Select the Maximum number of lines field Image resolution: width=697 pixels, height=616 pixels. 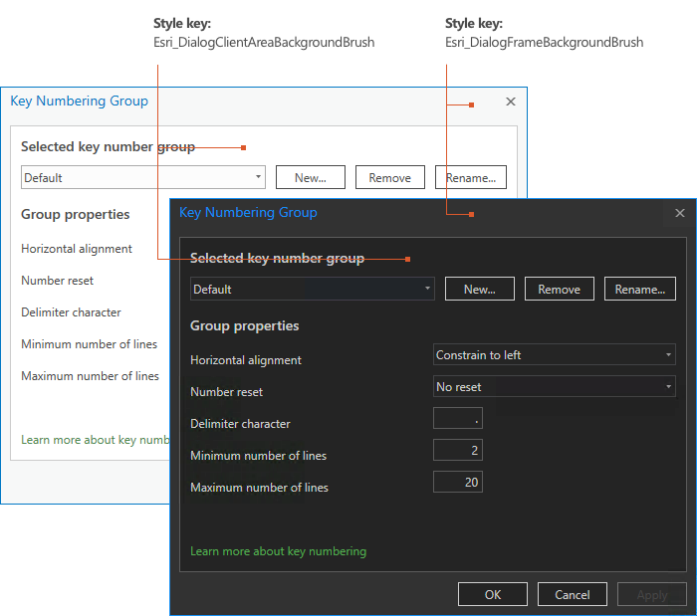pyautogui.click(x=458, y=483)
